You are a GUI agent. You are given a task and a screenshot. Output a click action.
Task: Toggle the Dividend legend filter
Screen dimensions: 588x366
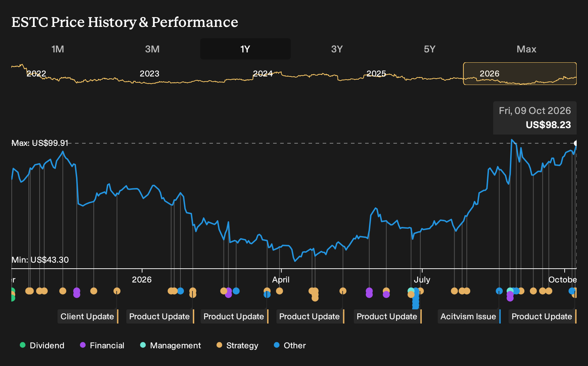tap(42, 345)
